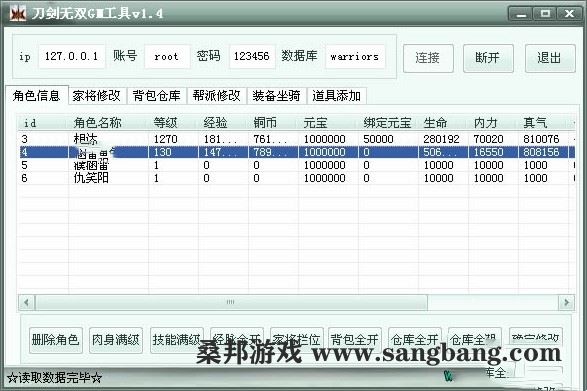The width and height of the screenshot is (587, 391).
Task: Click the right scrollbar arrow
Action: pyautogui.click(x=566, y=302)
